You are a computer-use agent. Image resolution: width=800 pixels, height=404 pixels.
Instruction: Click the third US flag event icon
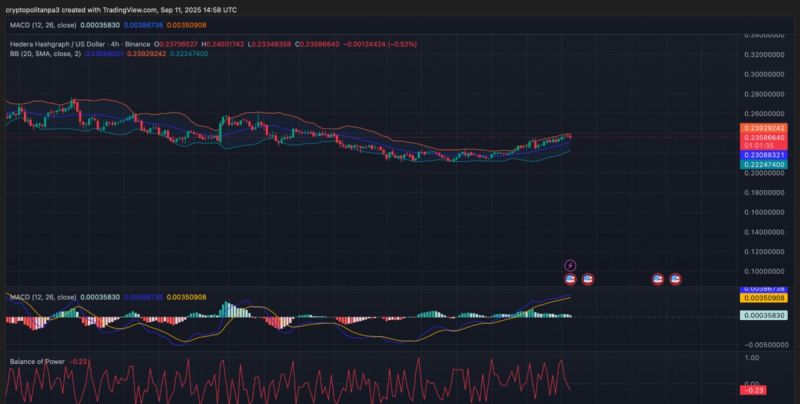click(658, 279)
